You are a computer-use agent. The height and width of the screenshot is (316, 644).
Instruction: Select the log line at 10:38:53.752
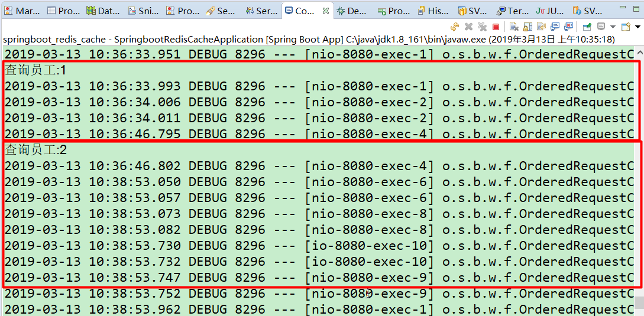click(x=319, y=293)
